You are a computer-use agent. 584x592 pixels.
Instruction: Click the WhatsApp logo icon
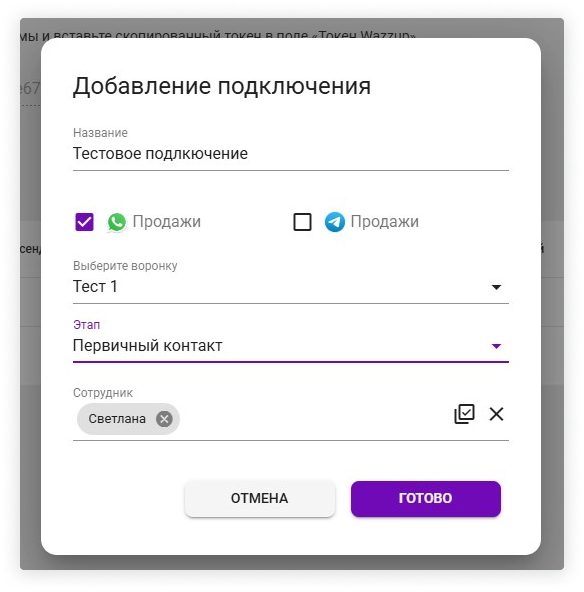117,222
